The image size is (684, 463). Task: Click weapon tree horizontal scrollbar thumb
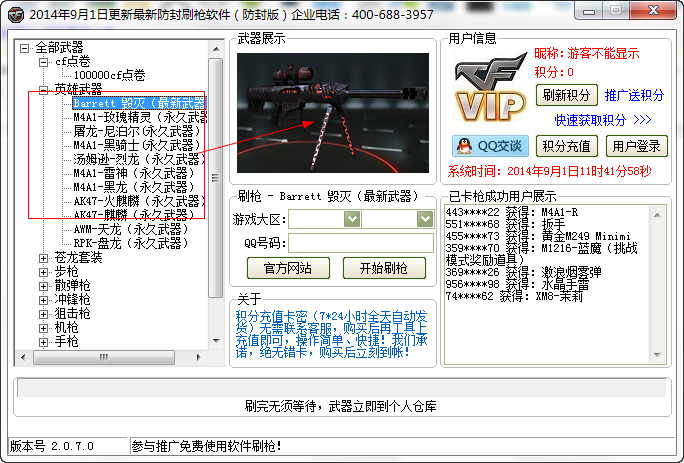point(104,357)
